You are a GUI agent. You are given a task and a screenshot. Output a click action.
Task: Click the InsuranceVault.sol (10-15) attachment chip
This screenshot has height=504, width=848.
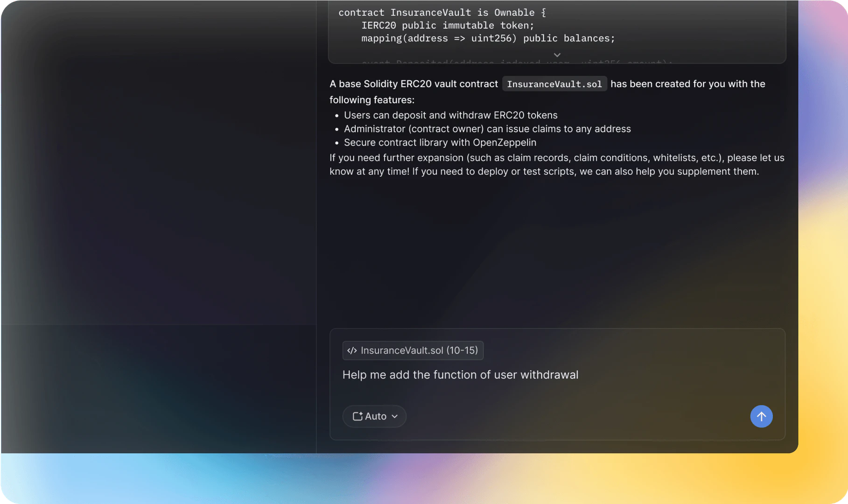[x=413, y=350]
